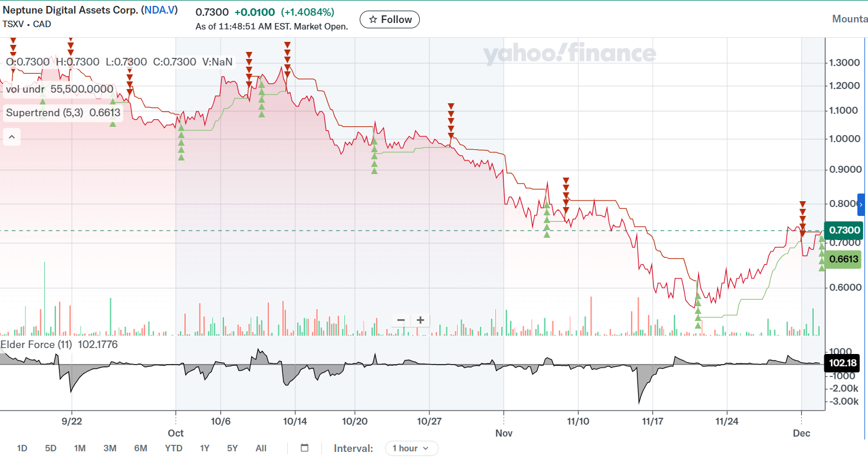The width and height of the screenshot is (868, 459).
Task: Click the Follow button
Action: tap(389, 19)
